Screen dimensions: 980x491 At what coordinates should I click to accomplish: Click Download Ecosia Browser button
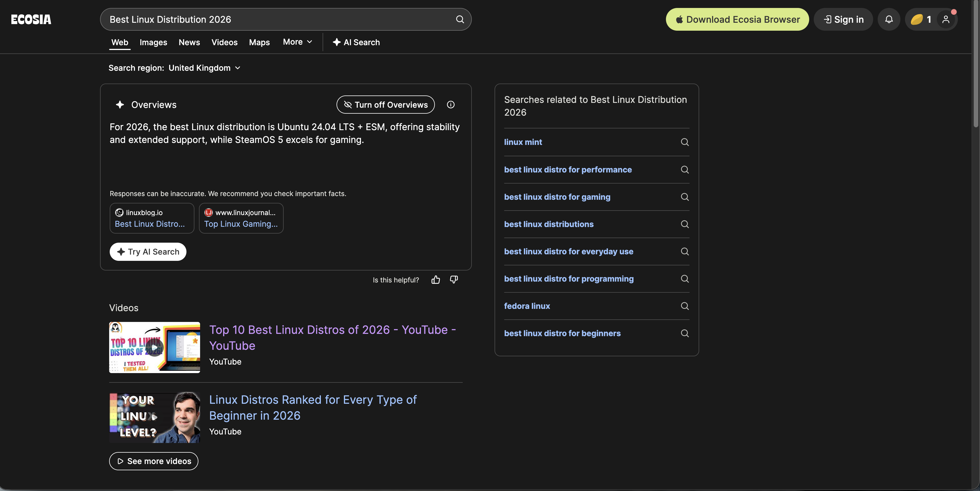[x=737, y=19]
